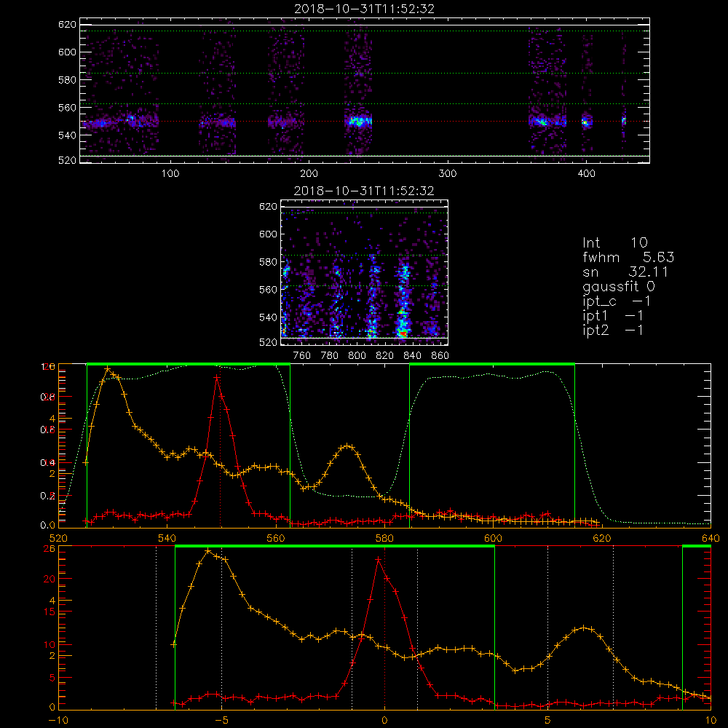The image size is (728, 728).
Task: Click x-axis label 760 of middle spectrogram
Action: click(x=302, y=356)
